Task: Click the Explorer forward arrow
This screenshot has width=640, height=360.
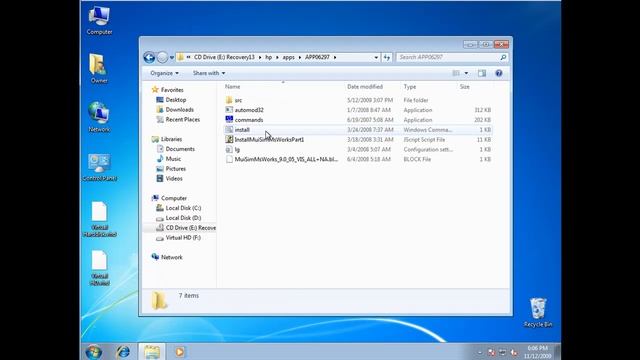Action: (162, 58)
